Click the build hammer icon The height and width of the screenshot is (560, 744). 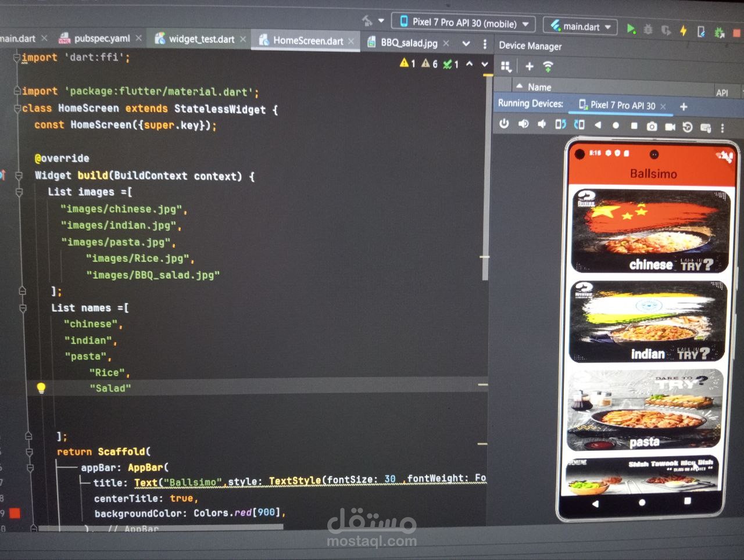pyautogui.click(x=367, y=21)
